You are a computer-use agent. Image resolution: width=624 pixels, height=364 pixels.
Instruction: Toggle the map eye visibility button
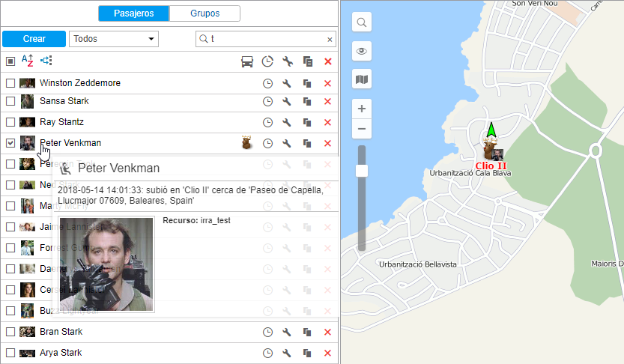pos(362,51)
